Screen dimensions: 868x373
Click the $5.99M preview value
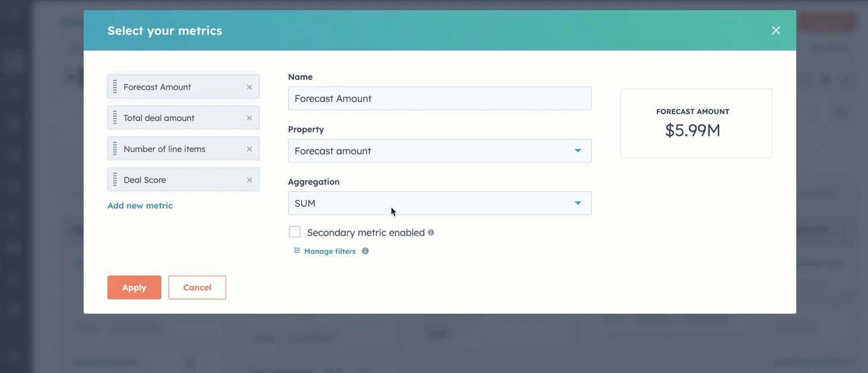click(693, 130)
